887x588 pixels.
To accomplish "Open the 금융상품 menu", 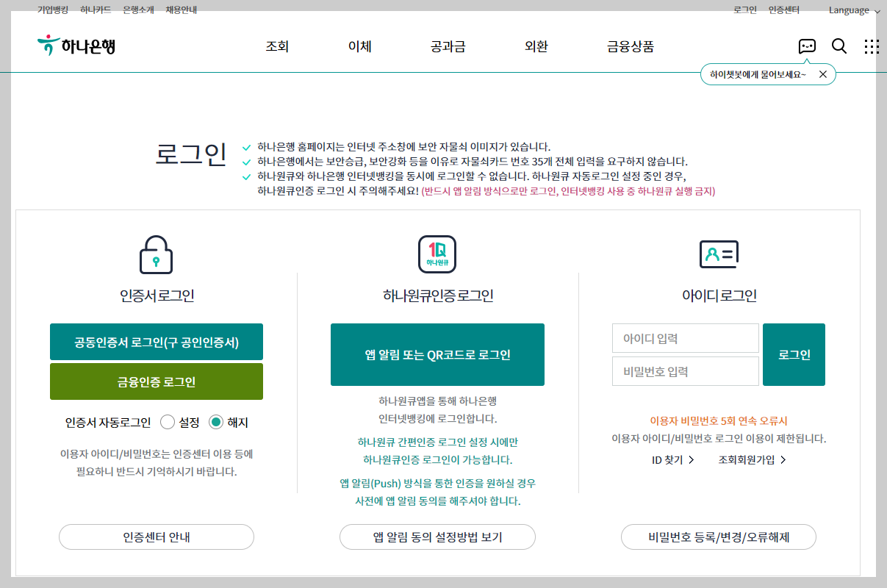I will (x=631, y=46).
